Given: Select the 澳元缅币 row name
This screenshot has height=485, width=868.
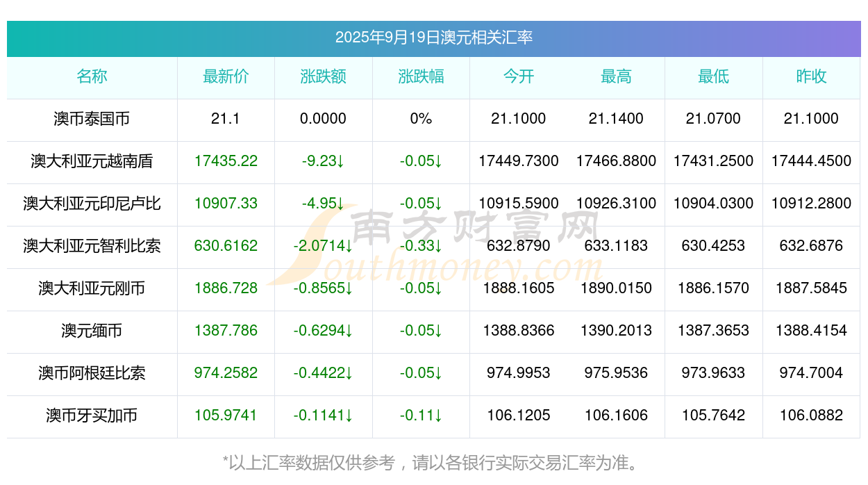Looking at the screenshot, I should click(x=92, y=331).
